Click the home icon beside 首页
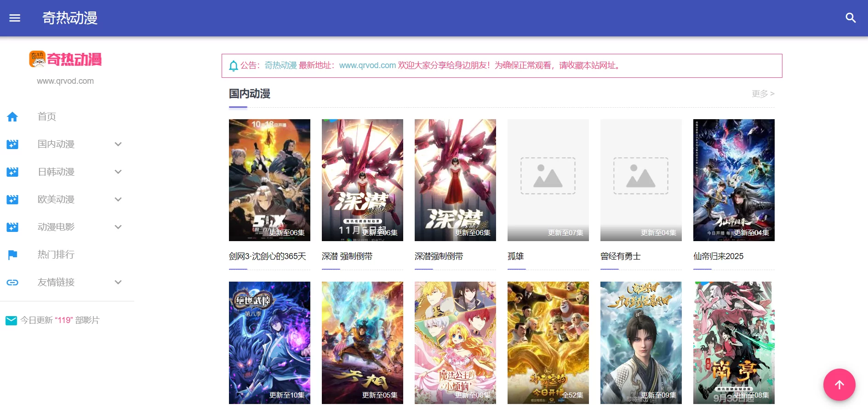This screenshot has width=868, height=410. [12, 116]
